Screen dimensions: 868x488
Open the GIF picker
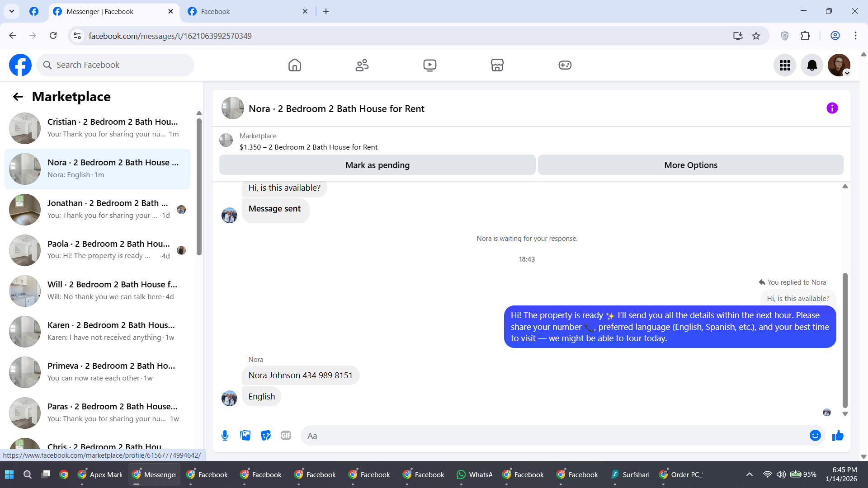click(x=286, y=436)
